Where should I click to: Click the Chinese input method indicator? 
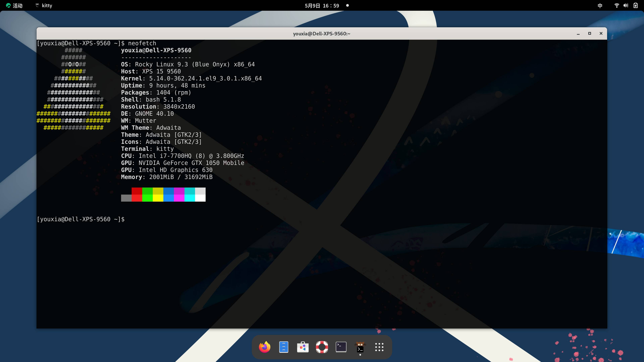tap(600, 6)
